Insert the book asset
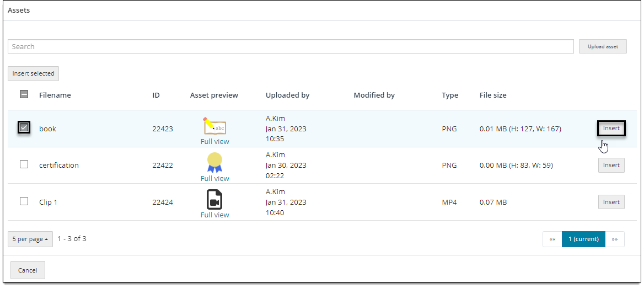The height and width of the screenshot is (288, 644). [611, 128]
